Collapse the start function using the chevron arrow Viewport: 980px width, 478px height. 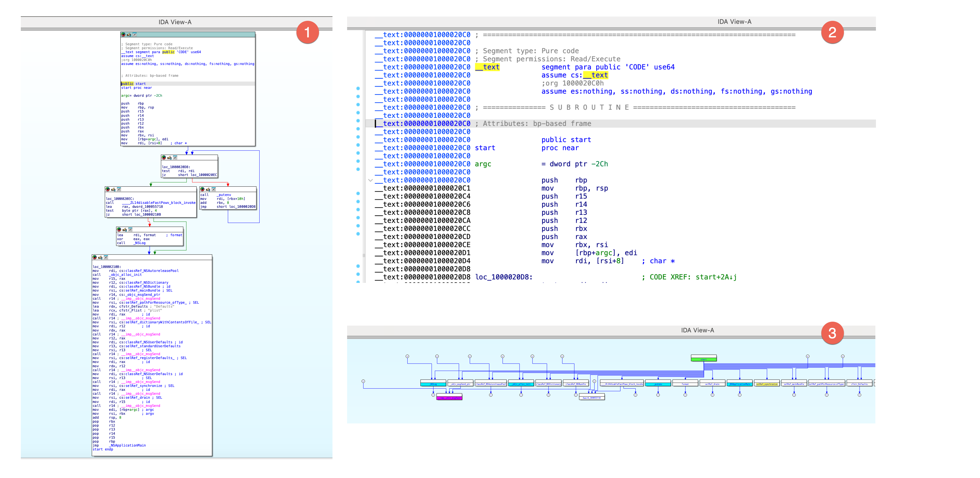tap(370, 181)
